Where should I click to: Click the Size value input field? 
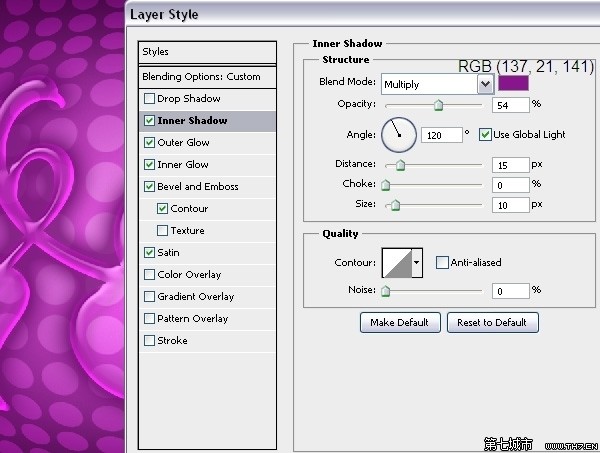[509, 204]
